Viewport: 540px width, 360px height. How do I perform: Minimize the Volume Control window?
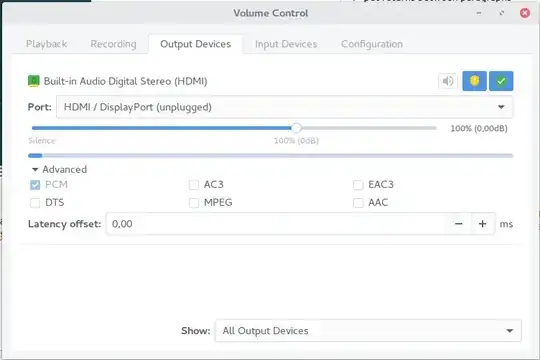479,13
